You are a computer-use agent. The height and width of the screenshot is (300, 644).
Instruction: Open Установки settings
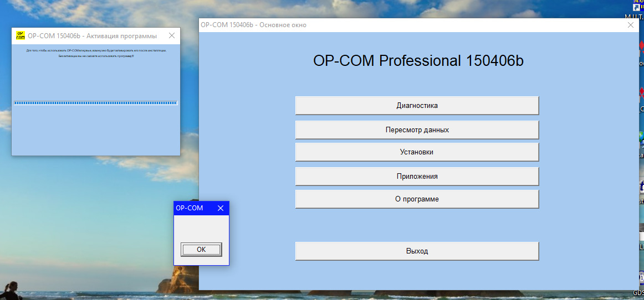point(417,152)
